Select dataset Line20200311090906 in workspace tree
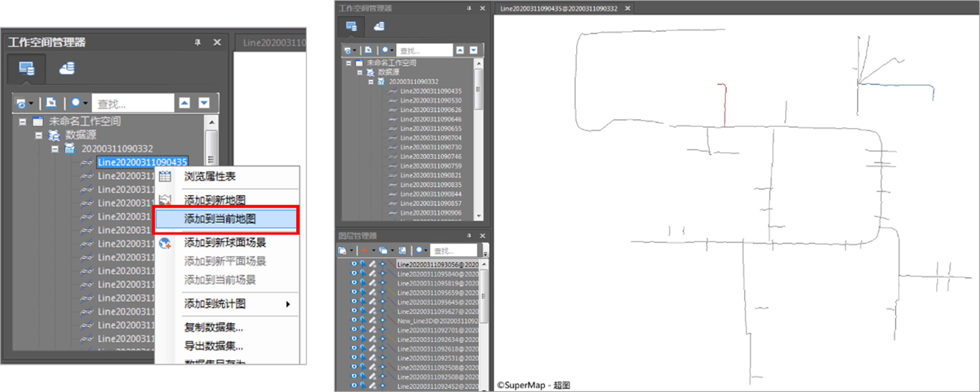 [x=431, y=213]
